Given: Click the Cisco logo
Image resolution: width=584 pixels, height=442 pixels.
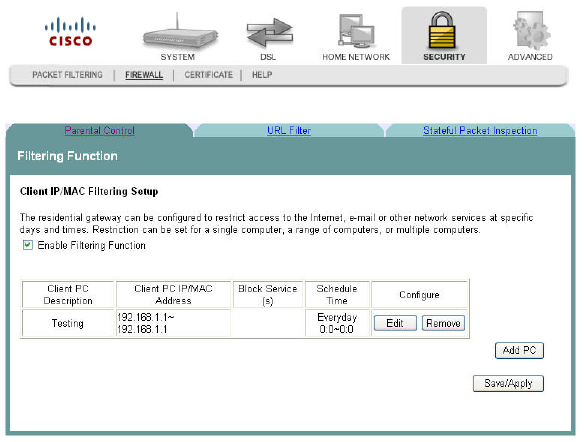Looking at the screenshot, I should coord(70,32).
